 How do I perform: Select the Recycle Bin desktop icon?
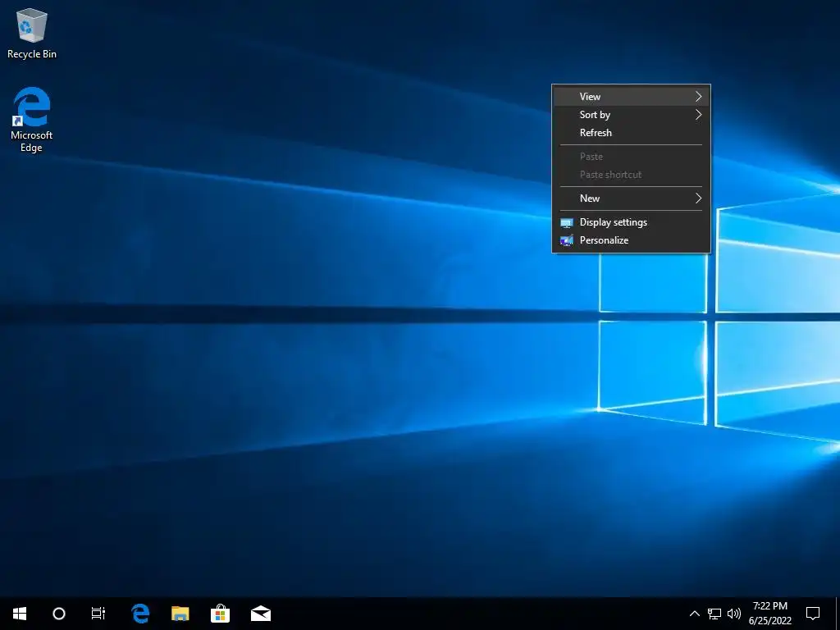coord(32,34)
